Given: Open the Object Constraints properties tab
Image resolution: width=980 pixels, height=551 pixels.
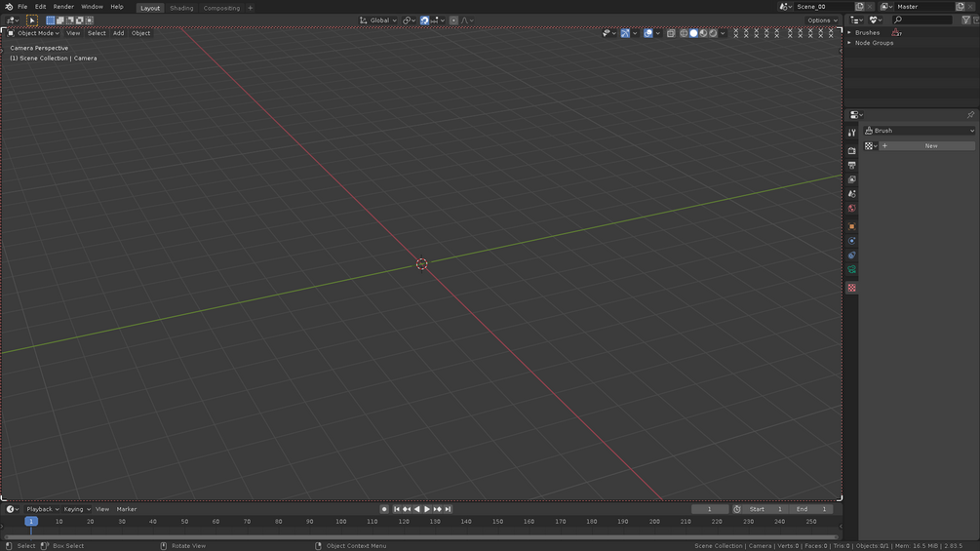Looking at the screenshot, I should [x=851, y=255].
